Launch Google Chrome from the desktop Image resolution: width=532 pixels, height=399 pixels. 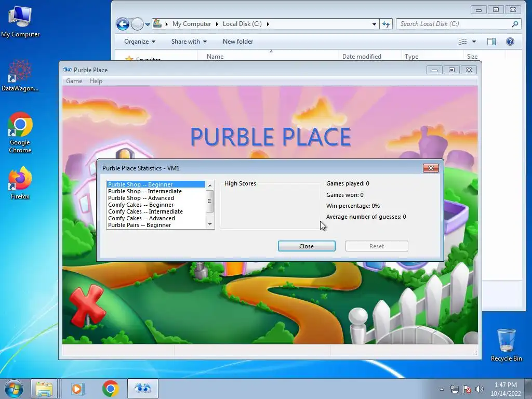point(20,132)
